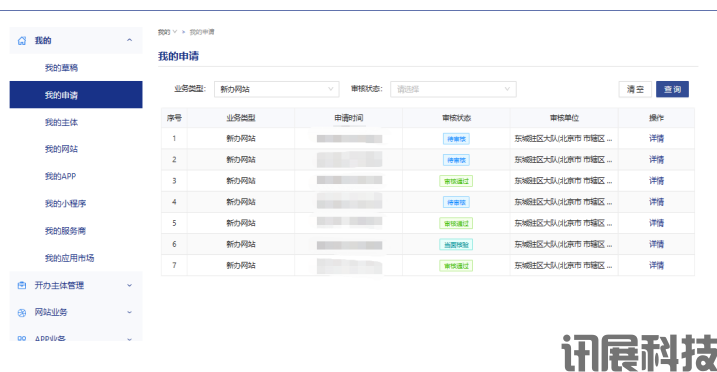Collapse the 我的 sidebar section chevron

coord(129,40)
